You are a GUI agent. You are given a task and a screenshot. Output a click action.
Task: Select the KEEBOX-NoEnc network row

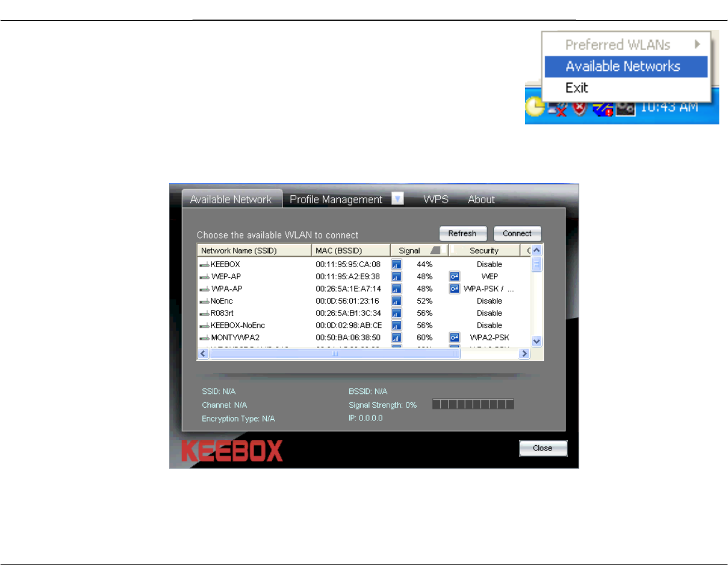(x=364, y=325)
